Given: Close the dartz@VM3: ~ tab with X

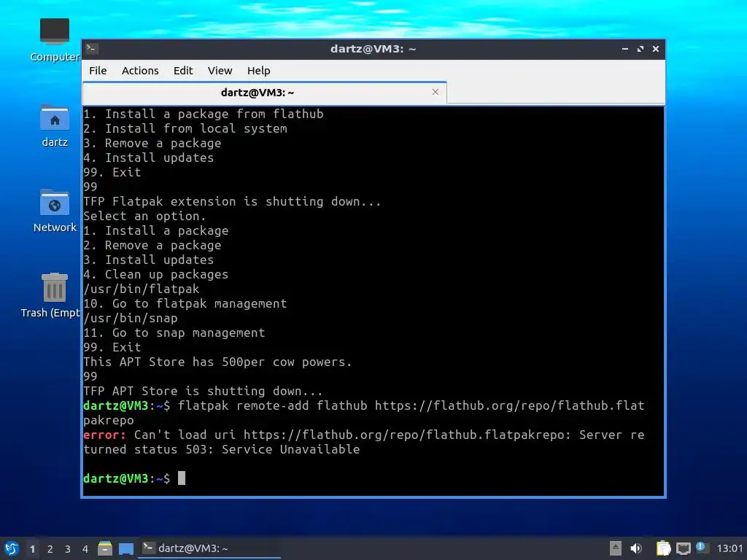Looking at the screenshot, I should 436,92.
